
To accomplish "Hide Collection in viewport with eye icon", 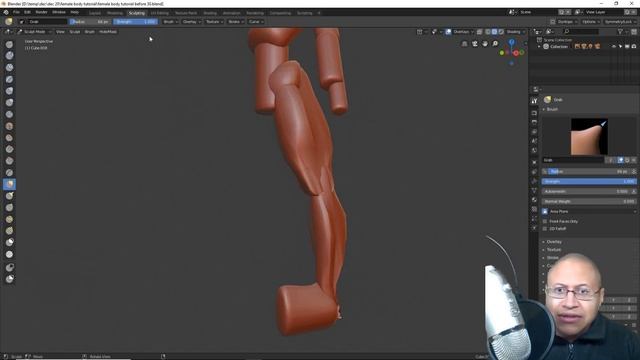I will tap(614, 47).
